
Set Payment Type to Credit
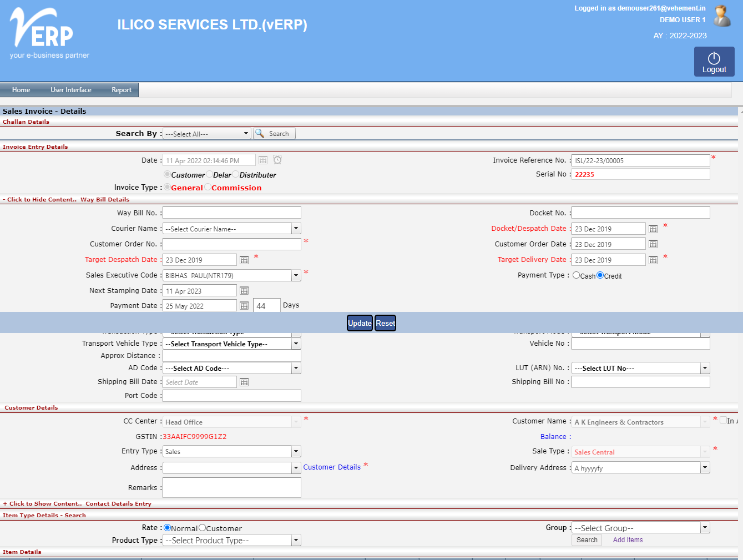pyautogui.click(x=600, y=275)
